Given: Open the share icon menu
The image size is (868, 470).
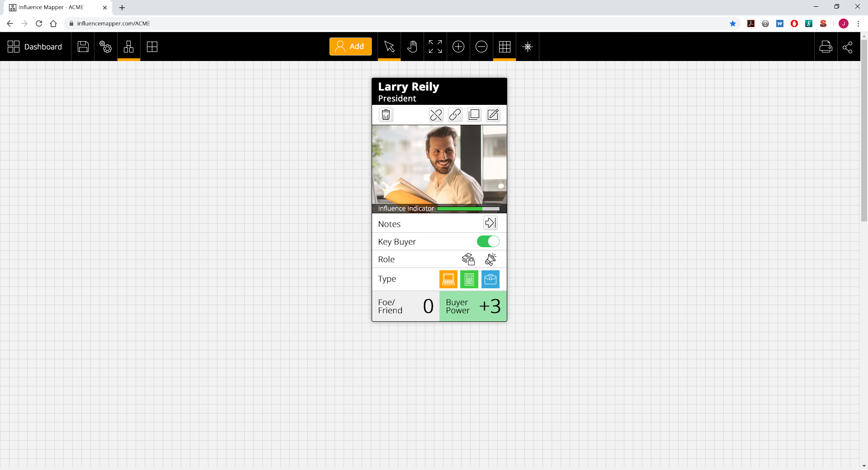Looking at the screenshot, I should pos(848,47).
